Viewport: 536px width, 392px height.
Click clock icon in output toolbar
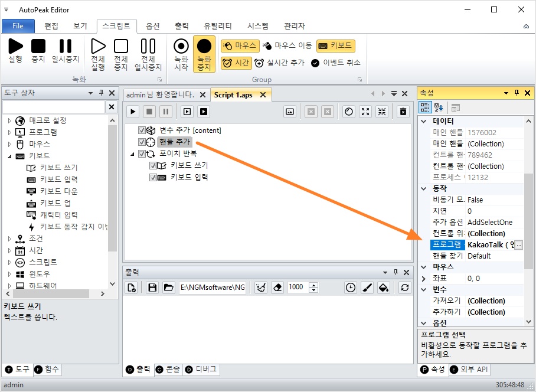[351, 288]
